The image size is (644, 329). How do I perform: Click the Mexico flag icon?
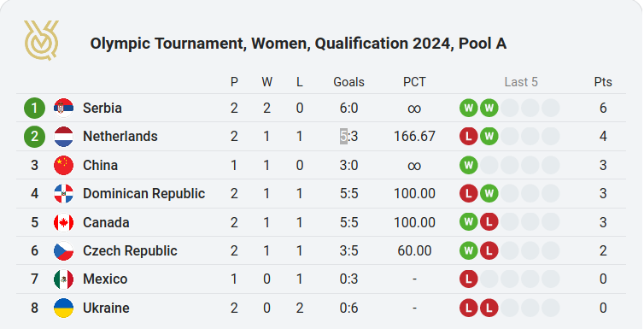coord(64,279)
